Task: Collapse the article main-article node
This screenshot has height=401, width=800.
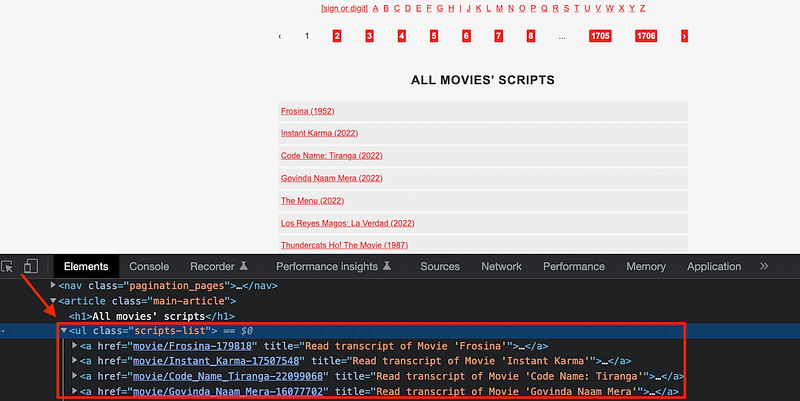Action: click(53, 300)
